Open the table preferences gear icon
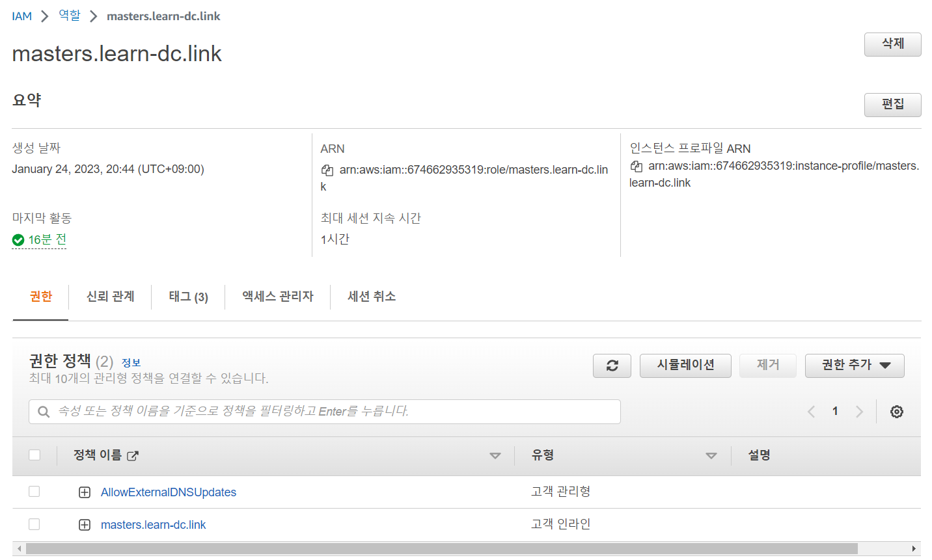 (x=896, y=411)
